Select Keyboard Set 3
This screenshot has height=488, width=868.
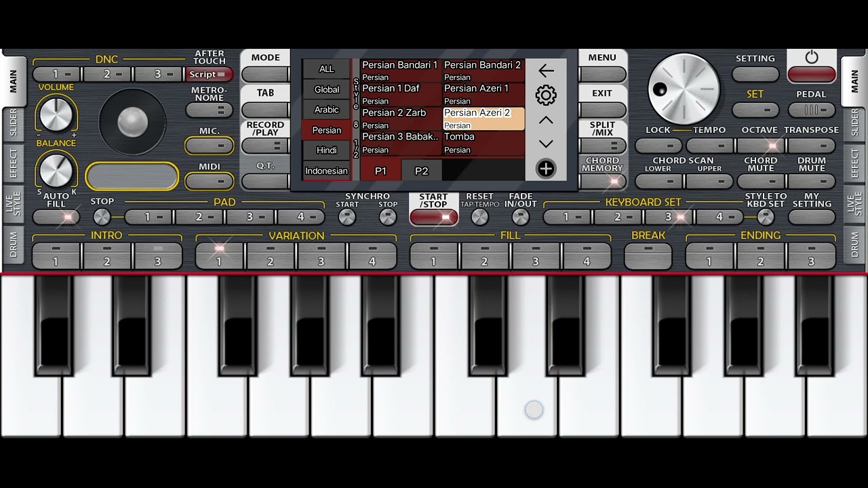point(669,217)
